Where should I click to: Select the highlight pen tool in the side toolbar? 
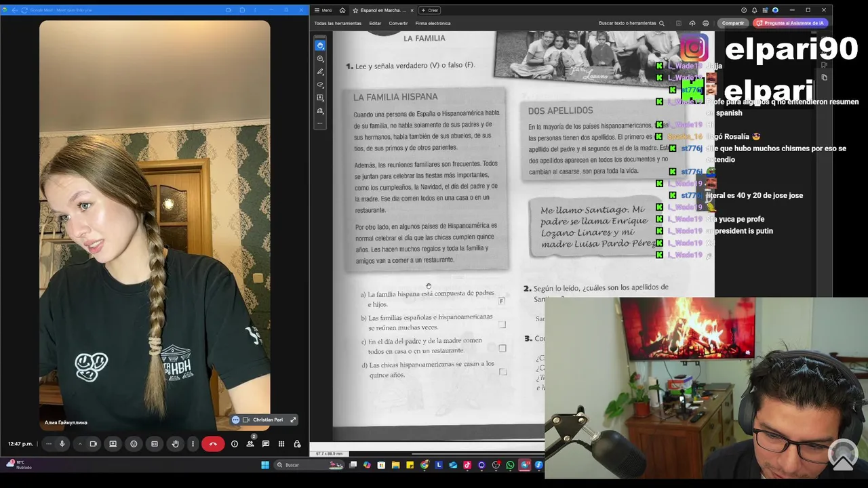coord(320,72)
